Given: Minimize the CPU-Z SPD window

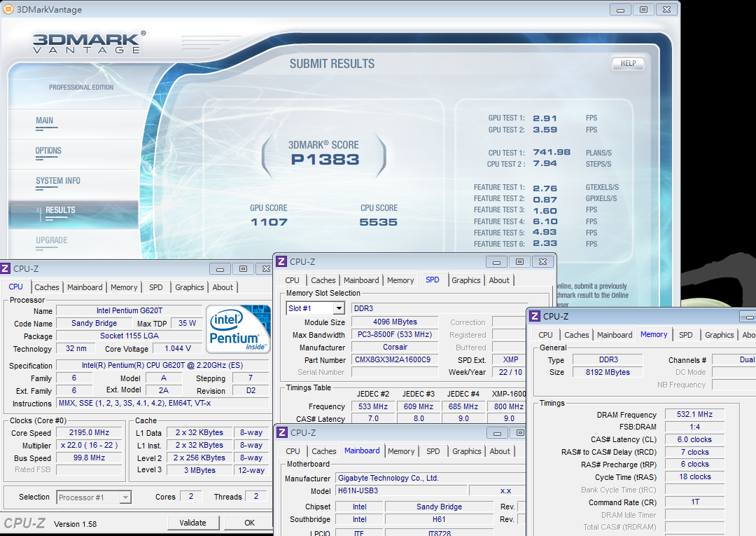Looking at the screenshot, I should tap(496, 262).
